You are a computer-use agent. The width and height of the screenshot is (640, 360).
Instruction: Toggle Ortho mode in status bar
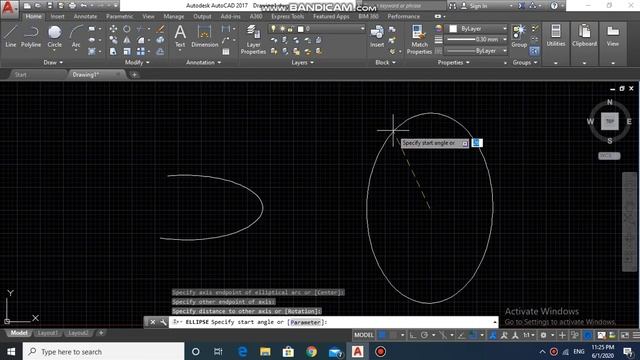click(x=413, y=335)
